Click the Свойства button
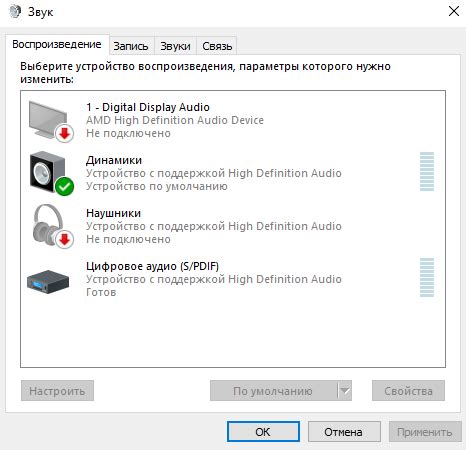This screenshot has height=450, width=466. point(408,390)
